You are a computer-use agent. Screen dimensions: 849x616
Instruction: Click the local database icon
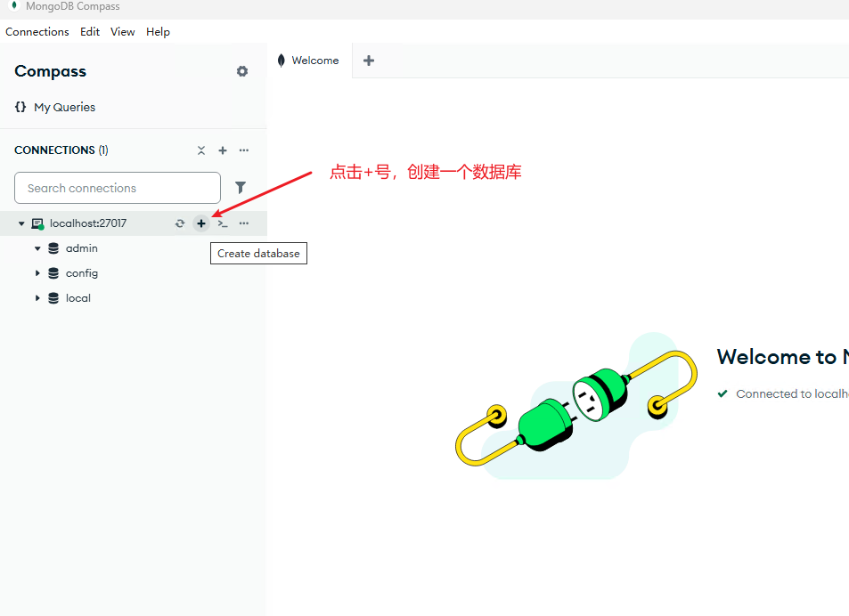tap(53, 298)
